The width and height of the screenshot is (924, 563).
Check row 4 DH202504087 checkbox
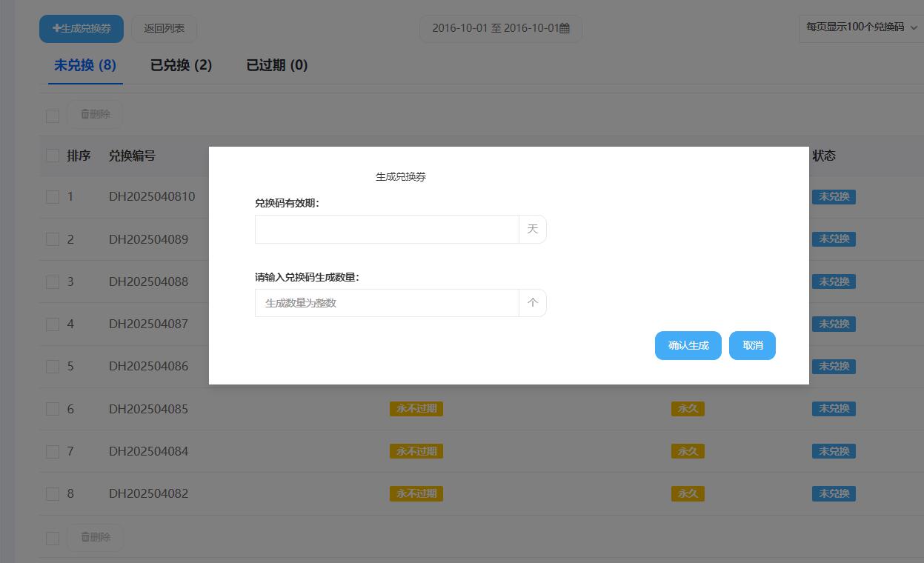click(x=53, y=324)
